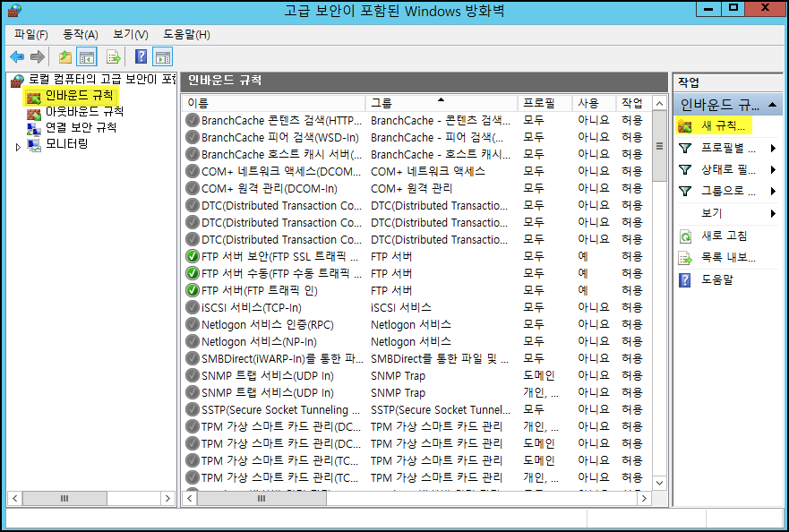789x532 pixels.
Task: Sort by the 이름 column header
Action: pos(274,103)
